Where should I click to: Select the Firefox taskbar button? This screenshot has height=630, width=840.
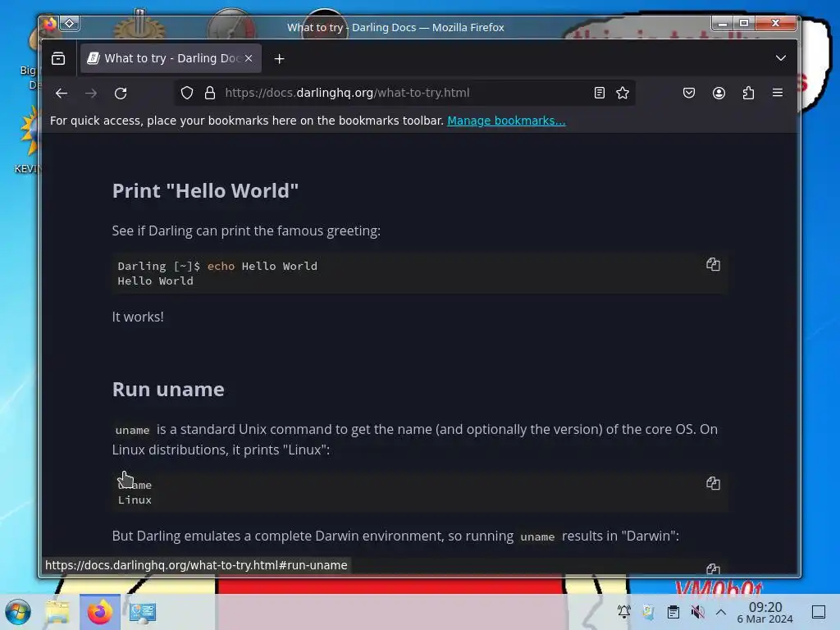click(x=100, y=612)
